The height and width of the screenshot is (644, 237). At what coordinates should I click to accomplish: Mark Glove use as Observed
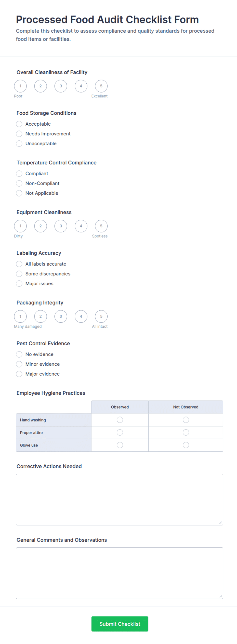pyautogui.click(x=120, y=445)
